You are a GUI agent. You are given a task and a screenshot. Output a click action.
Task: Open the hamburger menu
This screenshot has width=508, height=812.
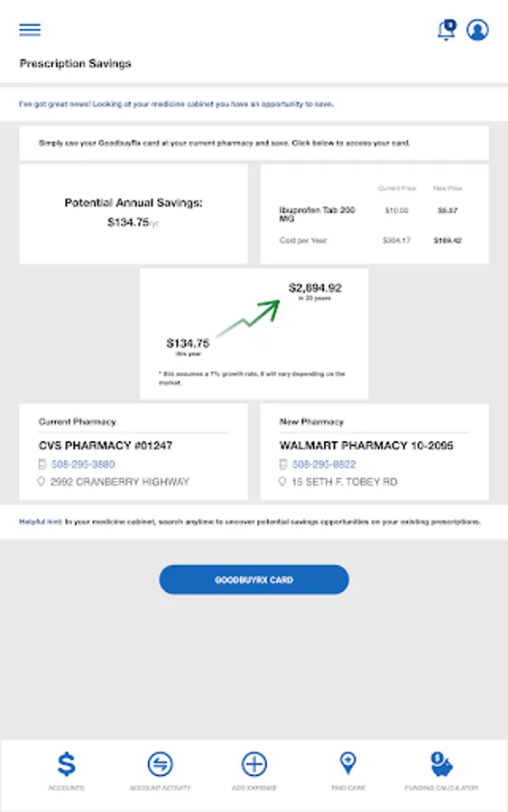(30, 30)
